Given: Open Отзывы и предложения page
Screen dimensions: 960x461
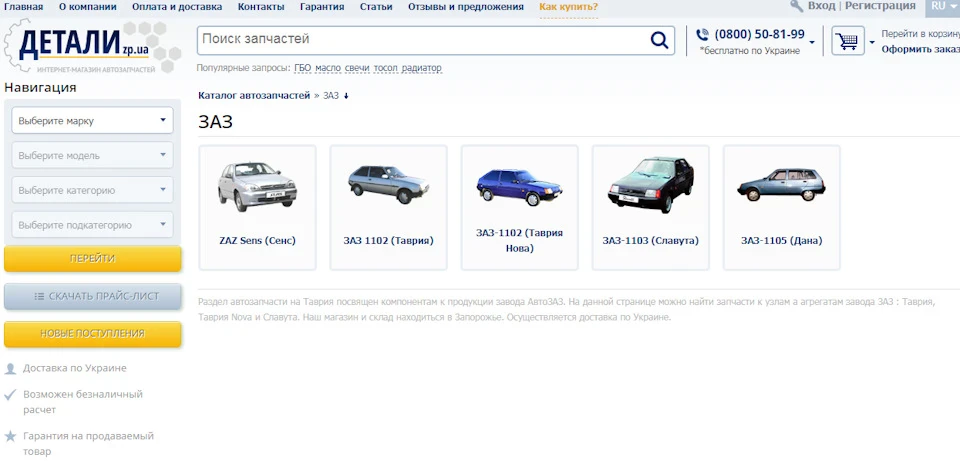Looking at the screenshot, I should tap(466, 7).
